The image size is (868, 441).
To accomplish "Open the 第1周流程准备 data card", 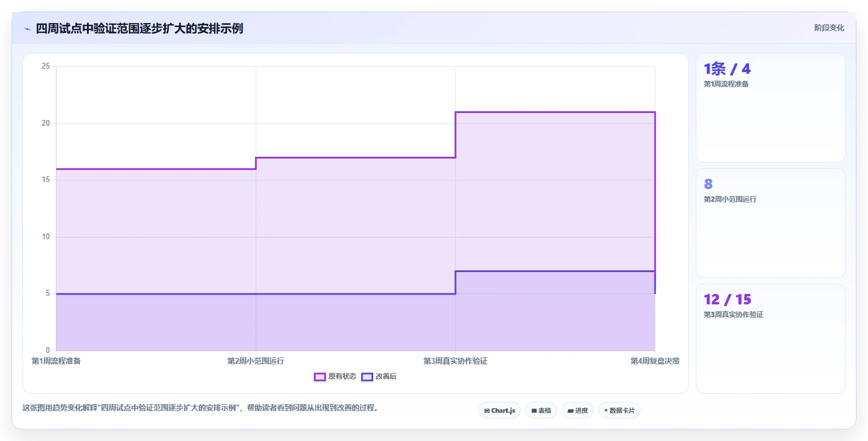I will coord(771,108).
